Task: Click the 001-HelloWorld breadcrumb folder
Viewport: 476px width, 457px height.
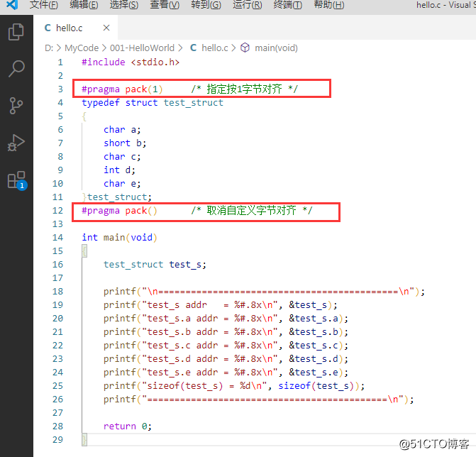Action: 142,48
